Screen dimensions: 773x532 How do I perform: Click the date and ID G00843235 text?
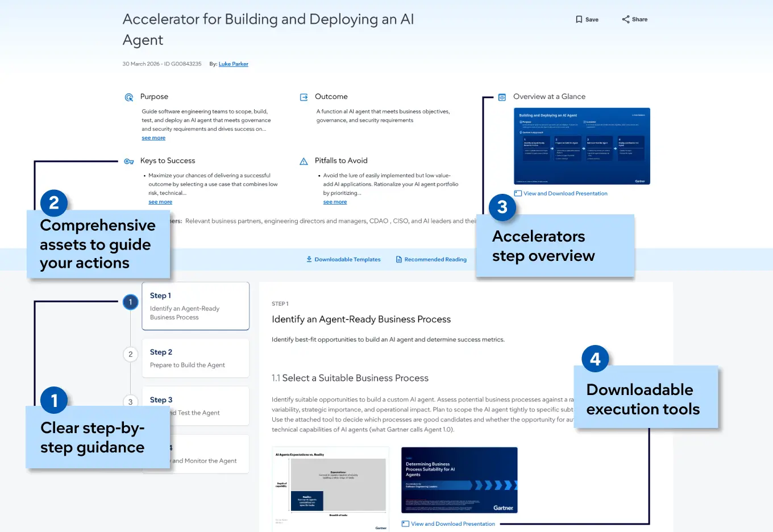pos(162,64)
